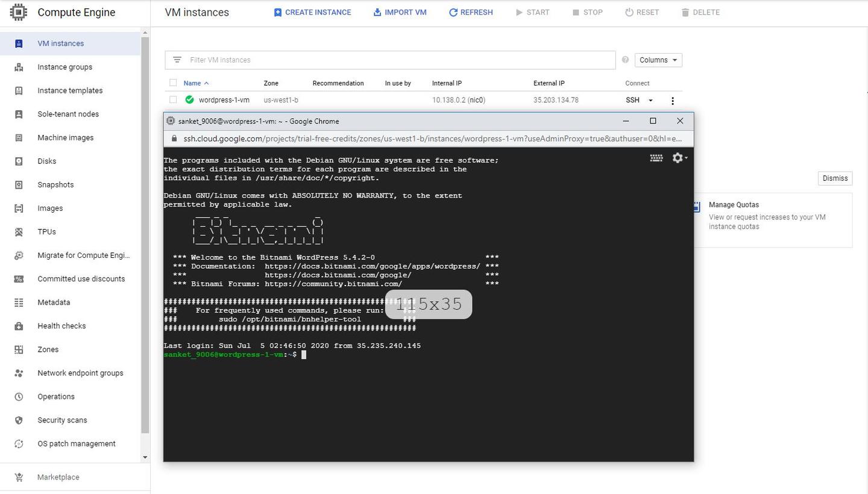Dismiss the quotas suggestion panel
868x494 pixels.
coord(835,178)
